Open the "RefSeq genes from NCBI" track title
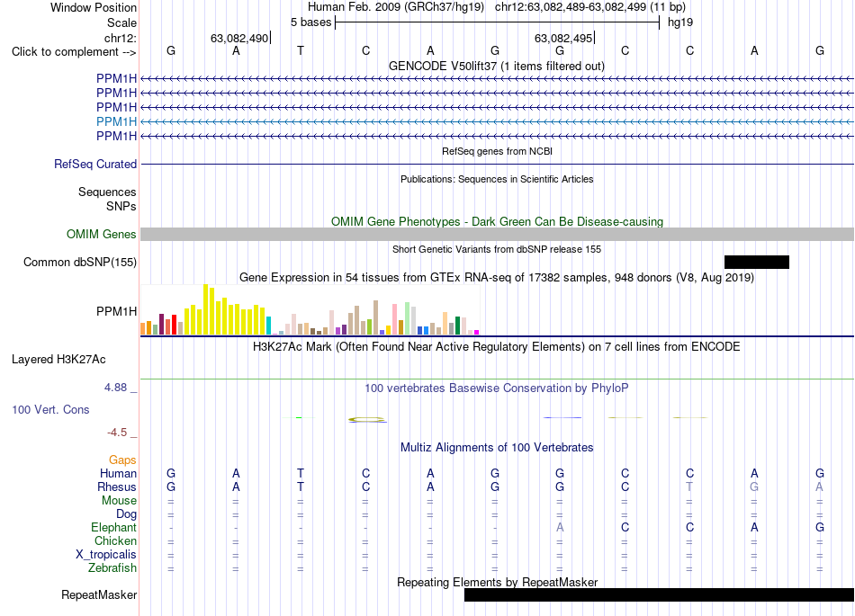 tap(497, 151)
